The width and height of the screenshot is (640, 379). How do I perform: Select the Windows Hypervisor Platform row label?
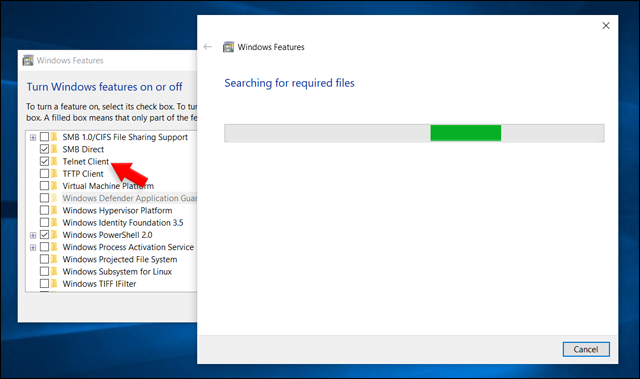(117, 211)
